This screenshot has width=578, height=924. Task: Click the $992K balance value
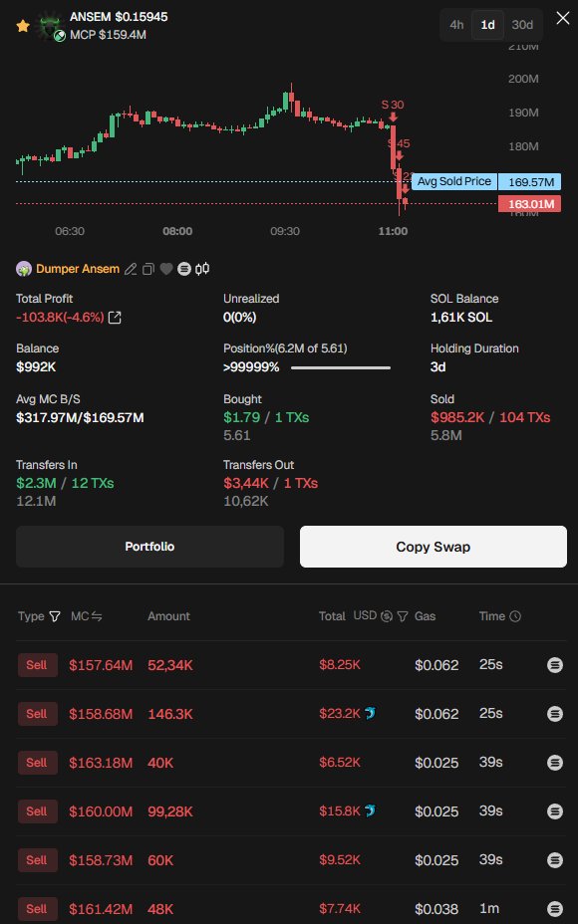click(36, 367)
